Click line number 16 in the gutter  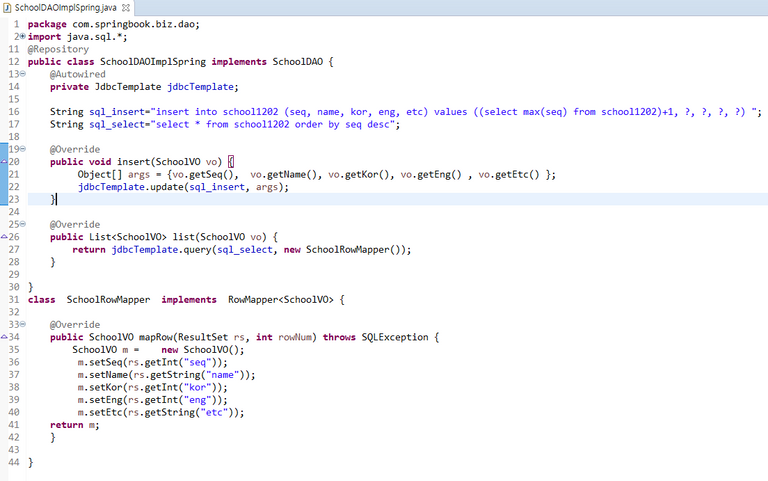[x=14, y=112]
